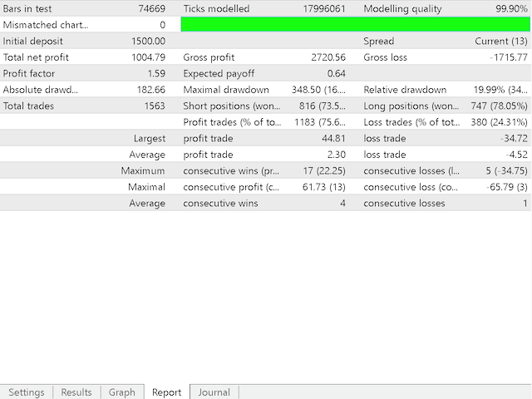Click the Maximal drawdown label
Screen dimensions: 532x399
tap(226, 90)
